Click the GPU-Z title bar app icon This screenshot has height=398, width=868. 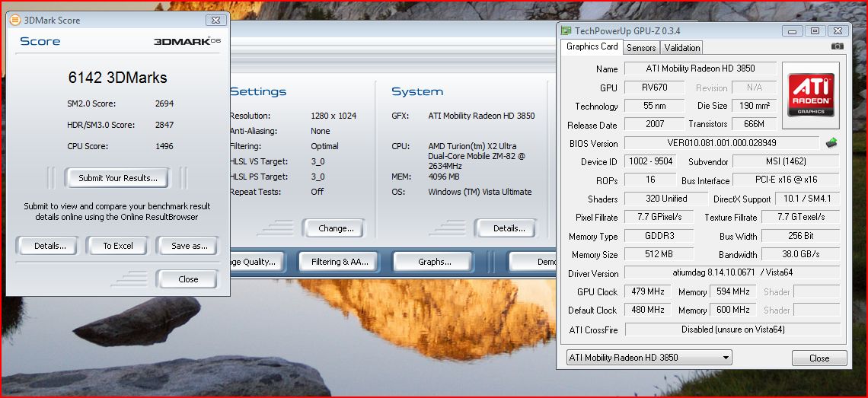[x=566, y=30]
